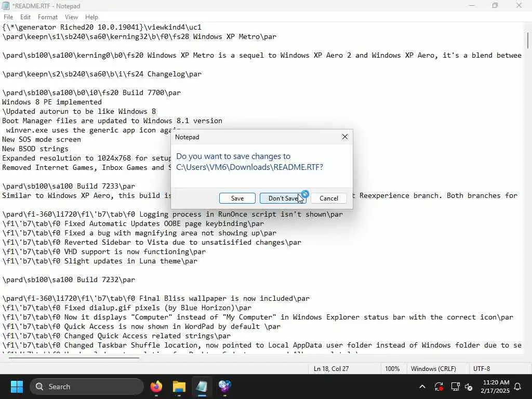Show hidden system tray icons
Screen dimensions: 532x399
(422, 387)
